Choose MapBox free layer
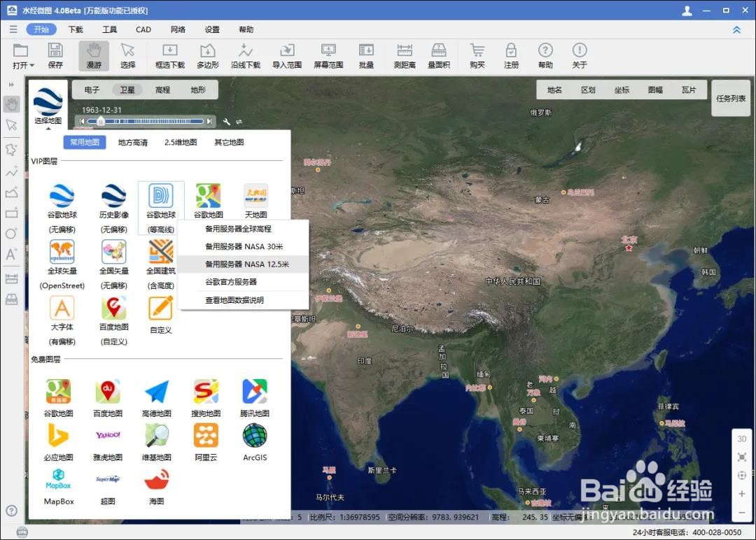 (x=59, y=485)
